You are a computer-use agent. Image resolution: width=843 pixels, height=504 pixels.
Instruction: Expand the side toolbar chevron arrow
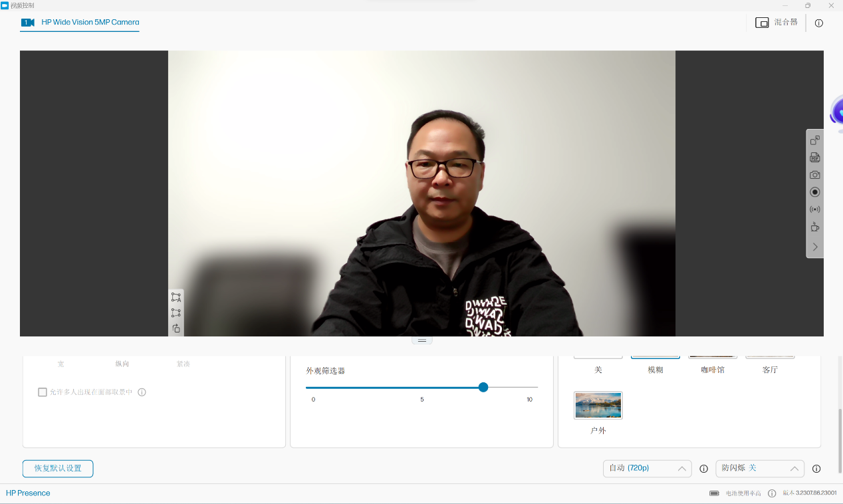coord(814,247)
